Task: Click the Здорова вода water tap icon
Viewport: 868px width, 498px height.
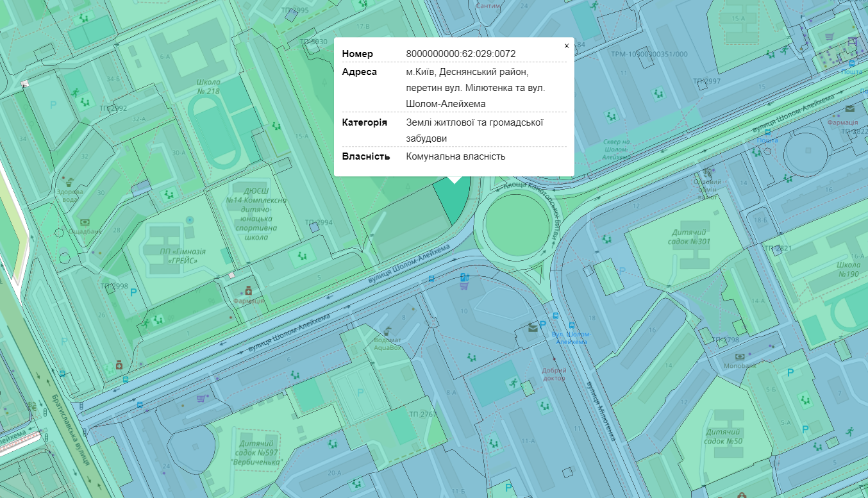Action: tap(70, 182)
